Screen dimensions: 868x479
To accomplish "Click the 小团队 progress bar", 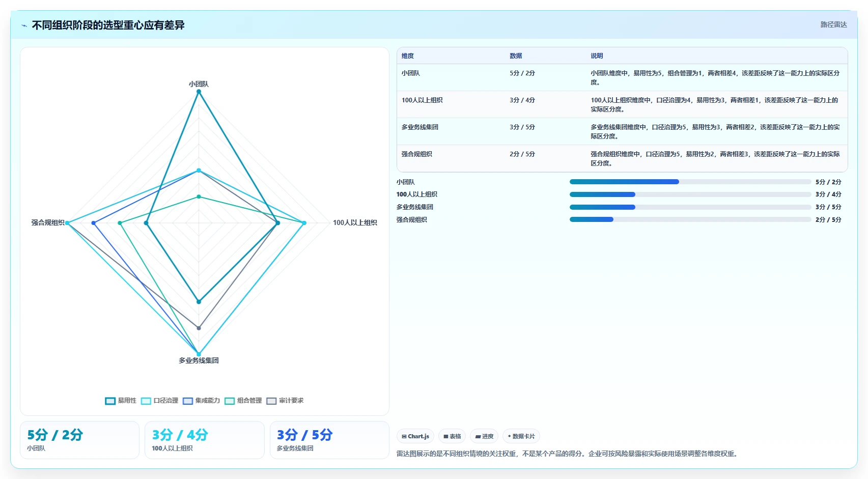I will [690, 182].
